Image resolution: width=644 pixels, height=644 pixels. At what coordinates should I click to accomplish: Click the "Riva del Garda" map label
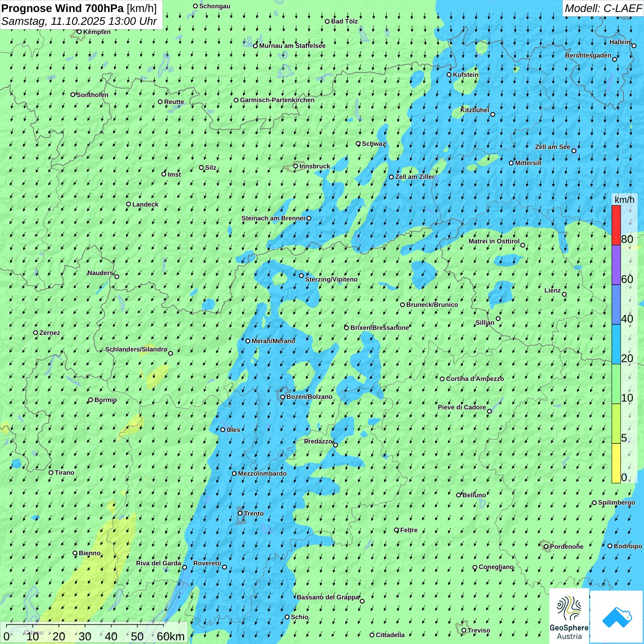[159, 563]
